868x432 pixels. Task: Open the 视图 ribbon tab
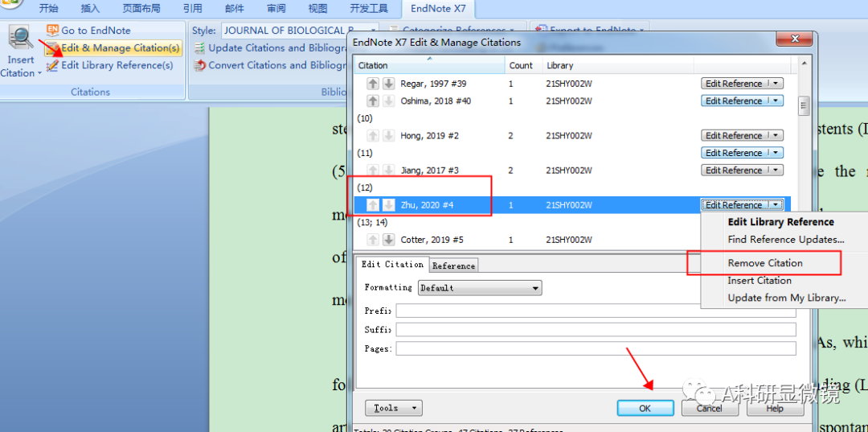click(x=317, y=8)
